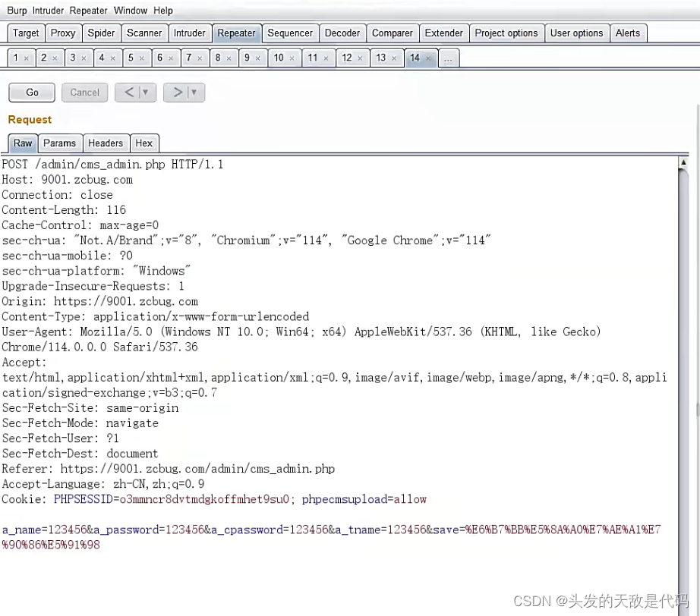Close Repeater tab 14
Screen dimensions: 700x616
(428, 58)
